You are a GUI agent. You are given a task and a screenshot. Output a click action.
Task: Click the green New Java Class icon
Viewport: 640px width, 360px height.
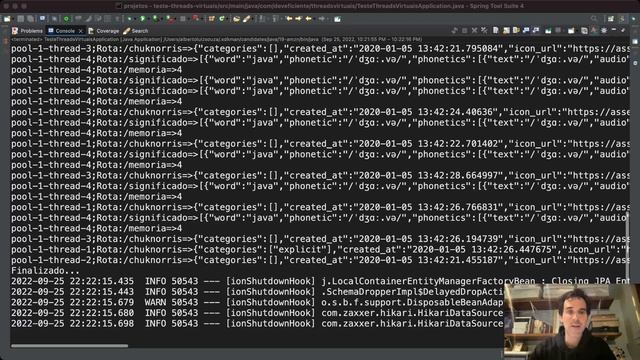point(222,19)
